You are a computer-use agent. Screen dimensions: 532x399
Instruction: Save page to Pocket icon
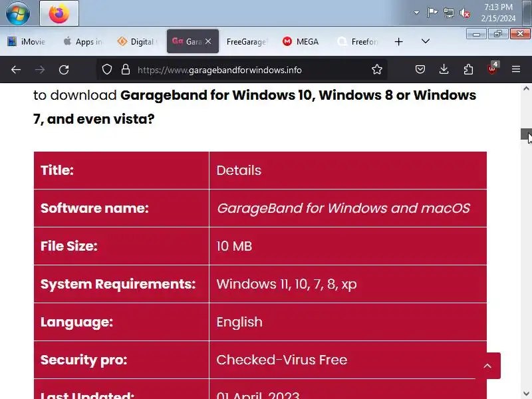(x=420, y=70)
